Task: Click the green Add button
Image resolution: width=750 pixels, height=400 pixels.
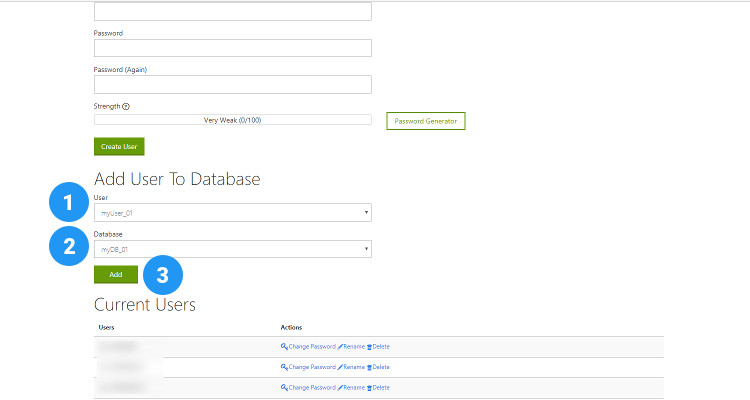Action: (116, 274)
